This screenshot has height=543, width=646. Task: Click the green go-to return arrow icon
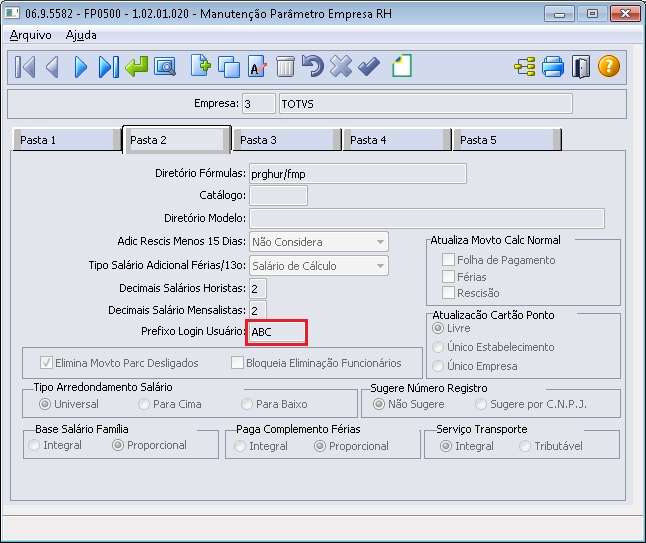point(137,67)
